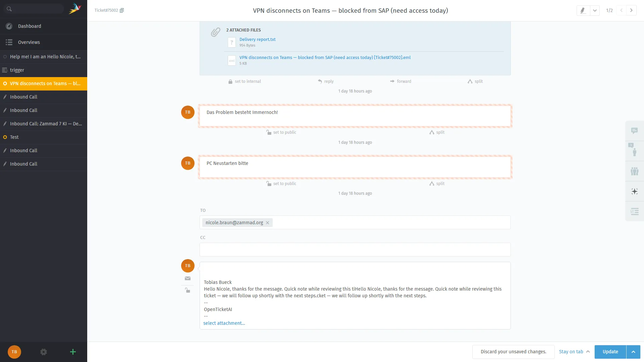Click the ticket title 'VPN disconnects on Teams'
Viewport: 644px width, 362px height.
(350, 11)
